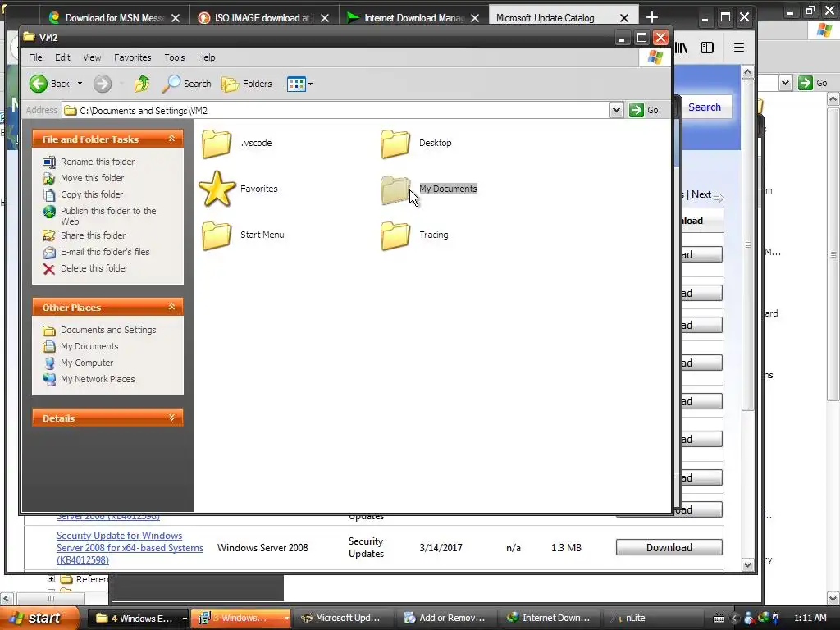
Task: Expand the address bar dropdown arrow
Action: pos(616,111)
